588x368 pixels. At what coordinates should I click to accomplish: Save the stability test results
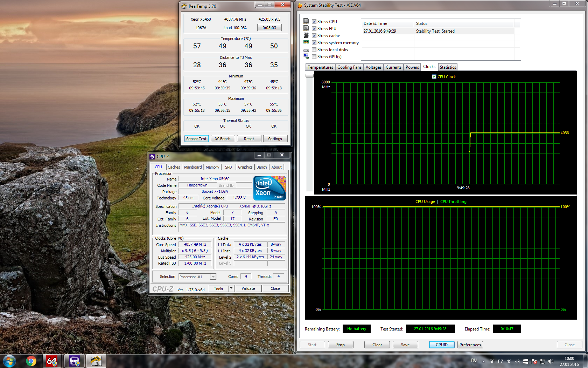[x=405, y=345]
